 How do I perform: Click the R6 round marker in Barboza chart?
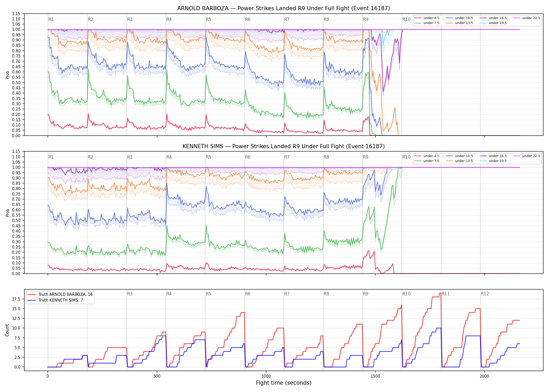coord(248,19)
